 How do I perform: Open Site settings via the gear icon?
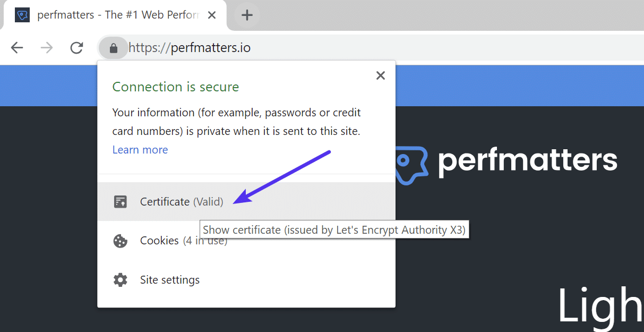[121, 279]
